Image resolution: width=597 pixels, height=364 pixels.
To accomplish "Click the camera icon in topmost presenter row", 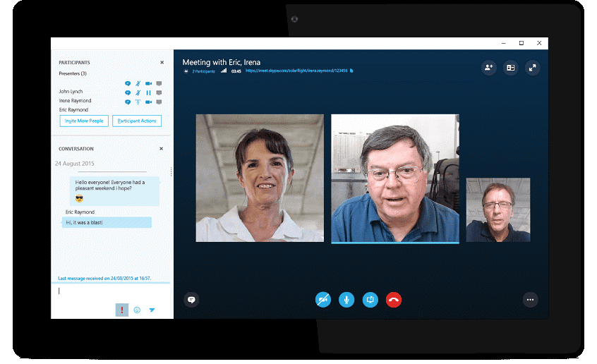I will (x=148, y=84).
